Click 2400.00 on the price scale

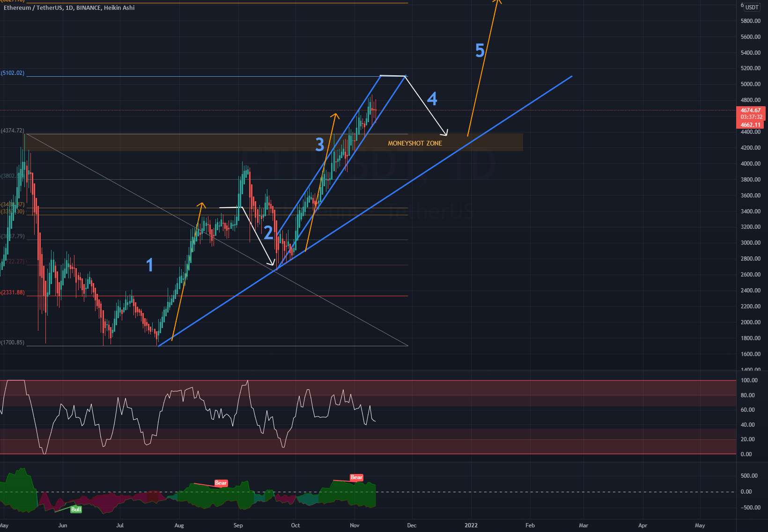(750, 291)
